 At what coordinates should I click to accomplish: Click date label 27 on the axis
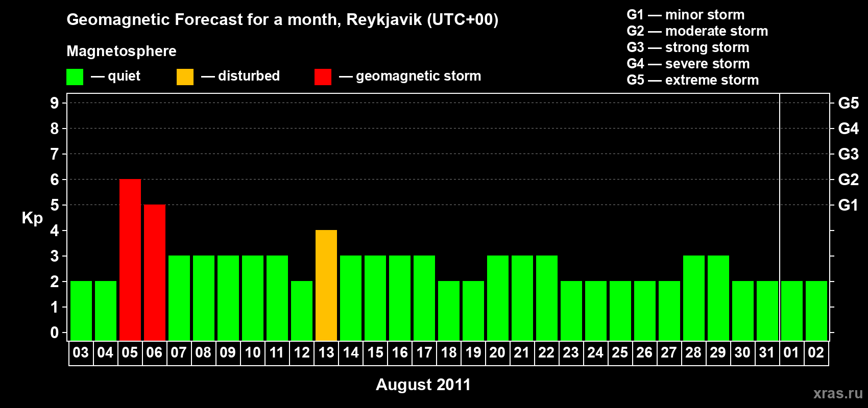[669, 352]
